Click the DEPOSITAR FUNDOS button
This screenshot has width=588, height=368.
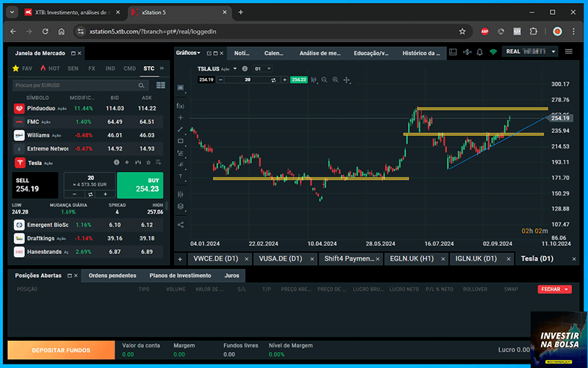coord(61,350)
